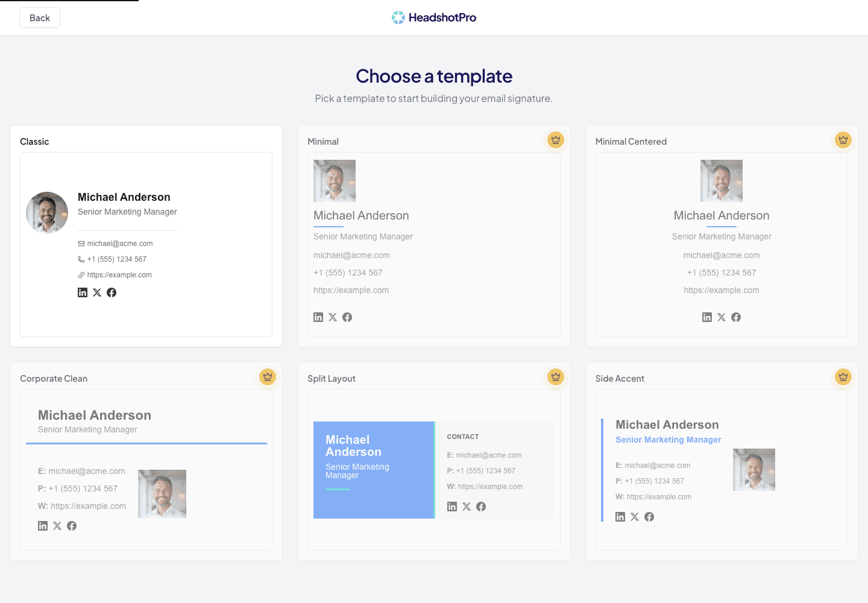
Task: Click the Facebook icon in Side Accent preview
Action: 649,517
